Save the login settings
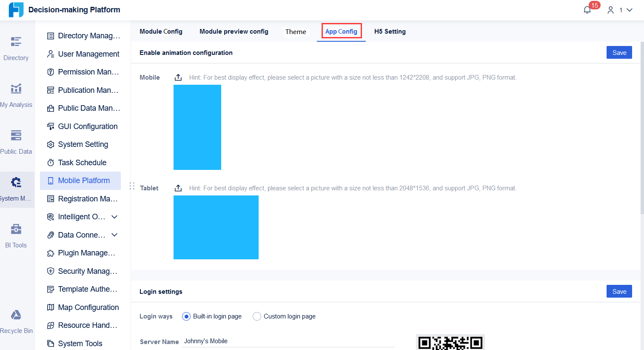The image size is (644, 350). coord(619,291)
